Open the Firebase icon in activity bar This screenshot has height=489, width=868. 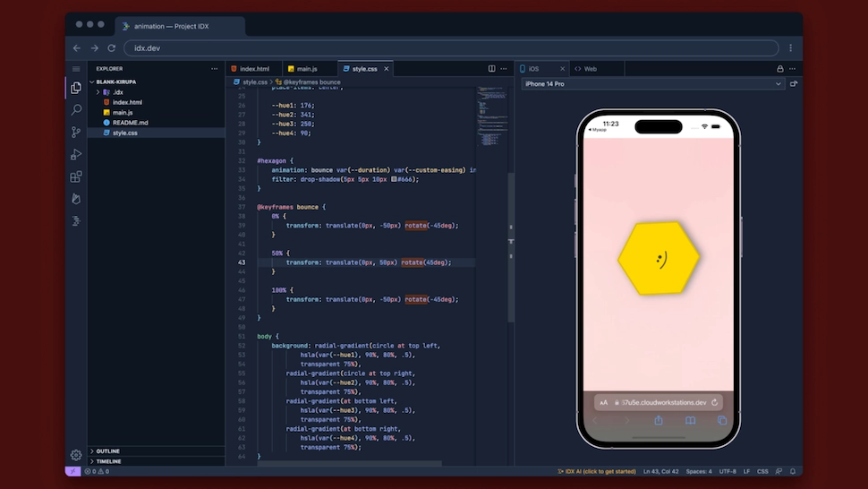76,199
